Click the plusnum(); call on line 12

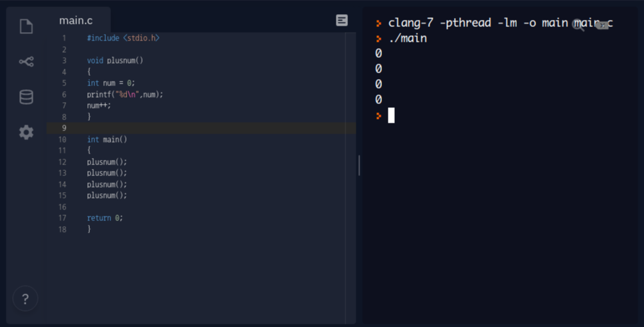pyautogui.click(x=107, y=162)
